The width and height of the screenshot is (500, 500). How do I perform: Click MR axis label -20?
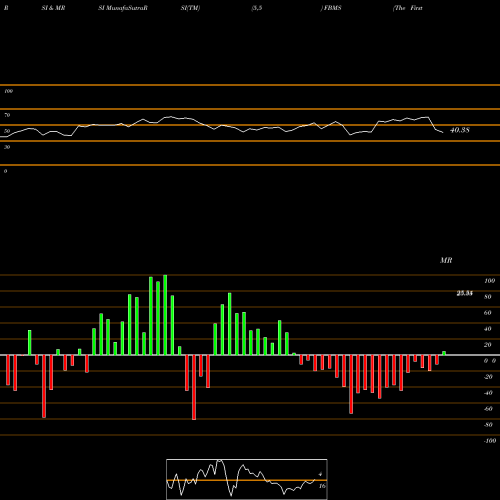coord(488,377)
